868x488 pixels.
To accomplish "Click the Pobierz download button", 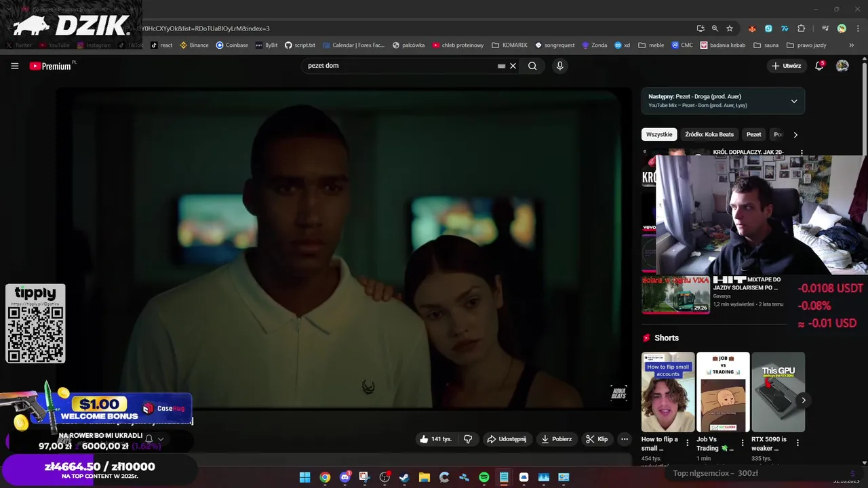I will click(x=556, y=439).
